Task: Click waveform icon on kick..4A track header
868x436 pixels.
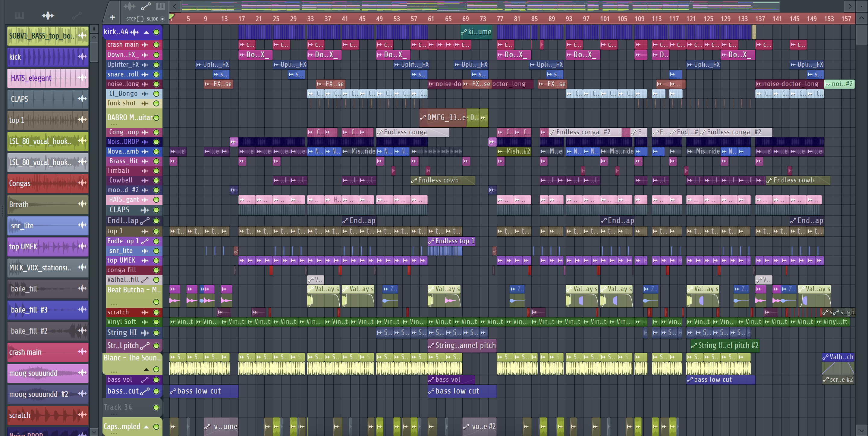Action: [x=134, y=32]
